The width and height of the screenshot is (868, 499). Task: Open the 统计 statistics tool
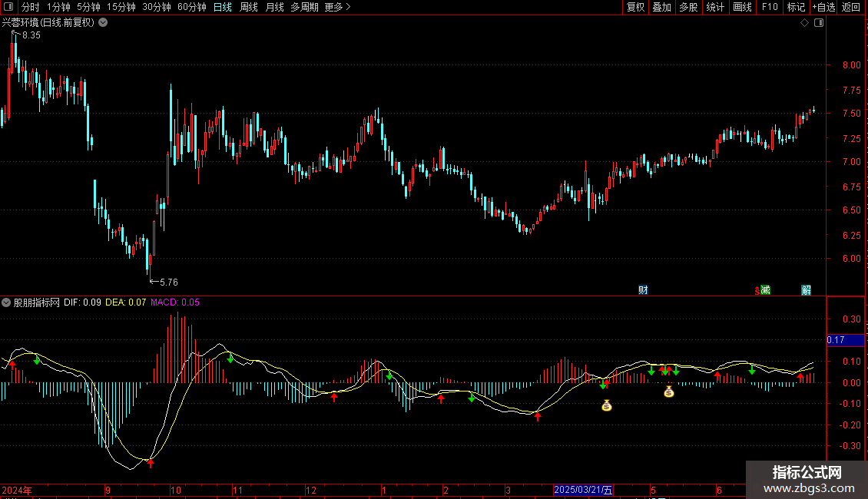tap(715, 7)
